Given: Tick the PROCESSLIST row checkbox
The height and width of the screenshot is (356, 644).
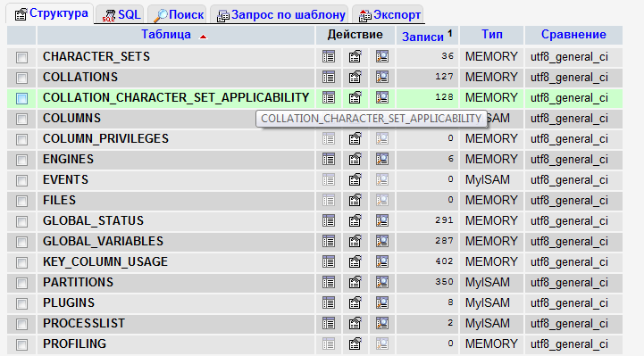Looking at the screenshot, I should 21,324.
